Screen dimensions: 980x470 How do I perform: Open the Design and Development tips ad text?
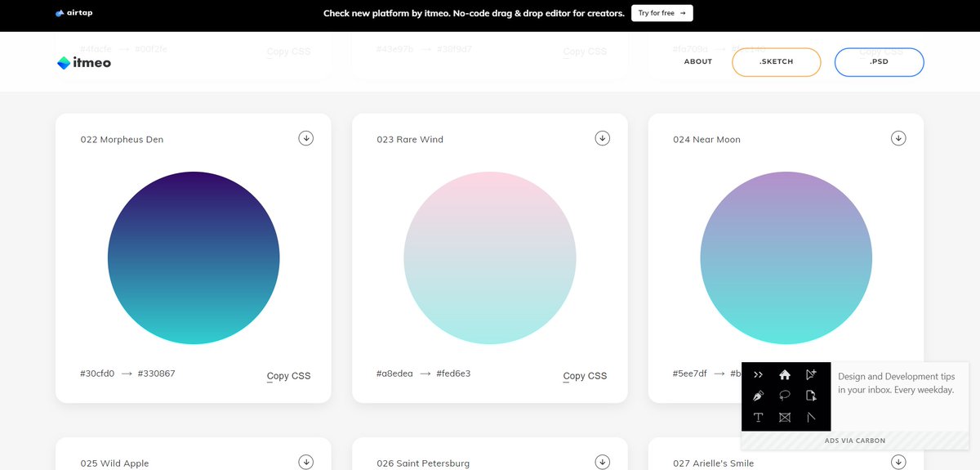pyautogui.click(x=896, y=383)
